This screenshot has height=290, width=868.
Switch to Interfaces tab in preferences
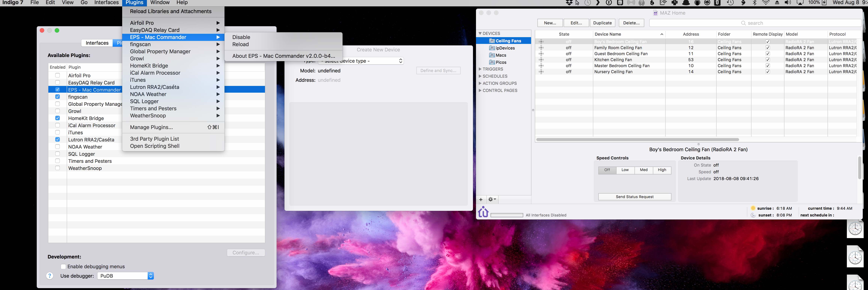click(97, 43)
